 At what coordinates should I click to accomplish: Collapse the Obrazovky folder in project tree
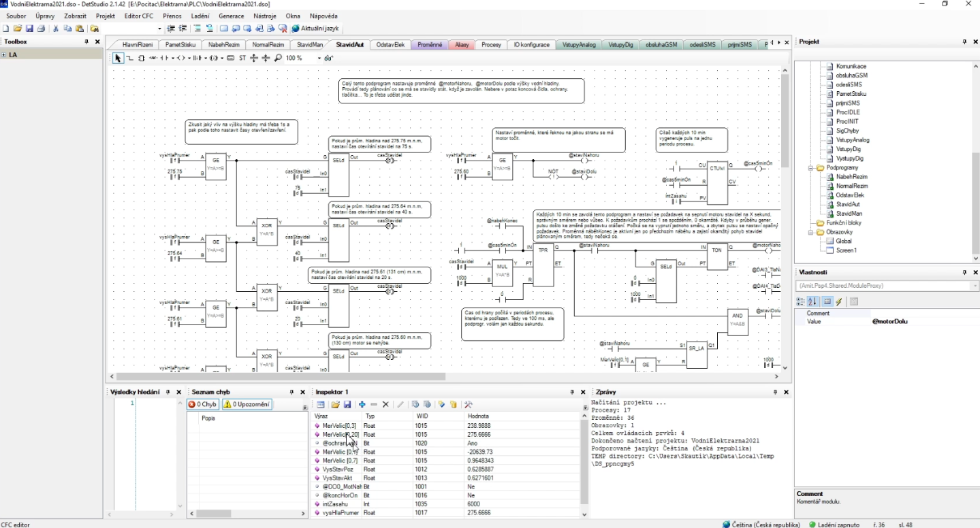pos(811,232)
